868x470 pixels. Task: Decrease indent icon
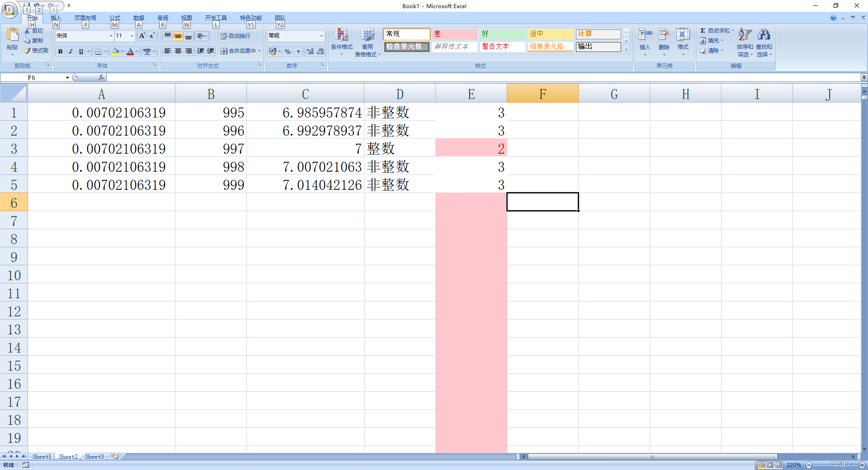tap(200, 51)
